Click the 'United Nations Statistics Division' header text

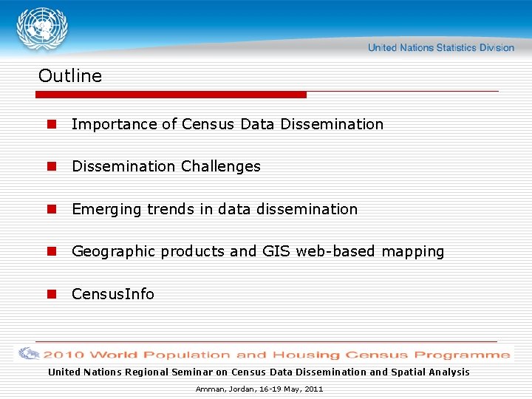(441, 47)
